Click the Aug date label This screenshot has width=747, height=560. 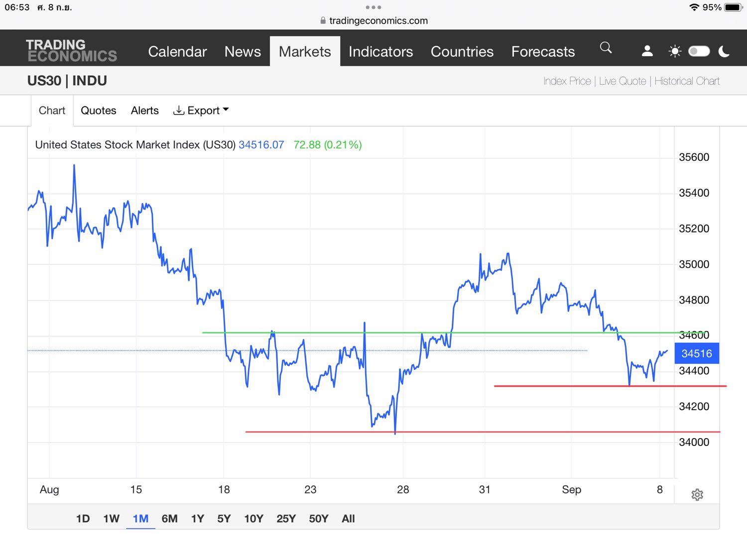[x=49, y=490]
